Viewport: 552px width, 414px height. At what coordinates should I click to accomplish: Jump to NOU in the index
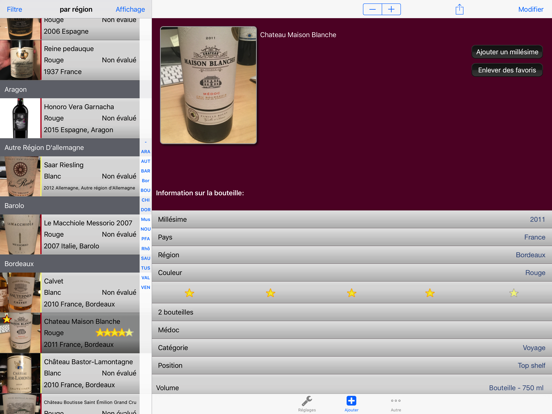click(145, 229)
